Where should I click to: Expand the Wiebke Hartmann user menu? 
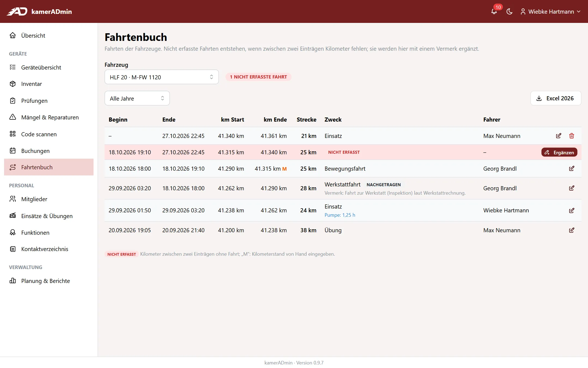point(550,11)
